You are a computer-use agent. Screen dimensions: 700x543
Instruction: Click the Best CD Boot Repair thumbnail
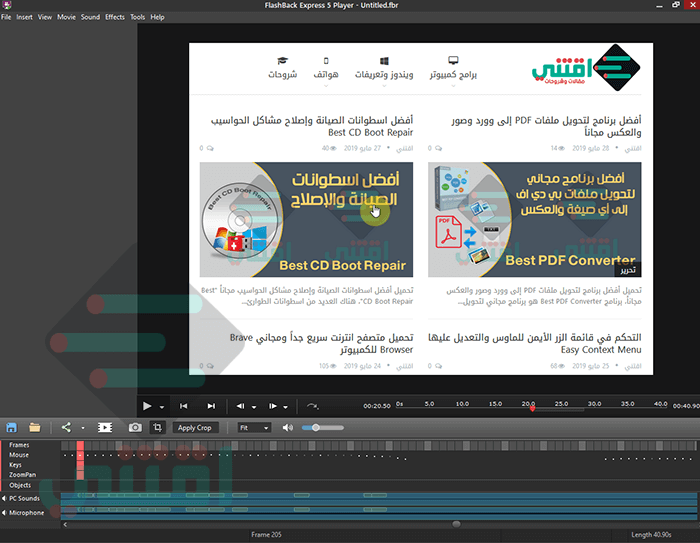[306, 219]
